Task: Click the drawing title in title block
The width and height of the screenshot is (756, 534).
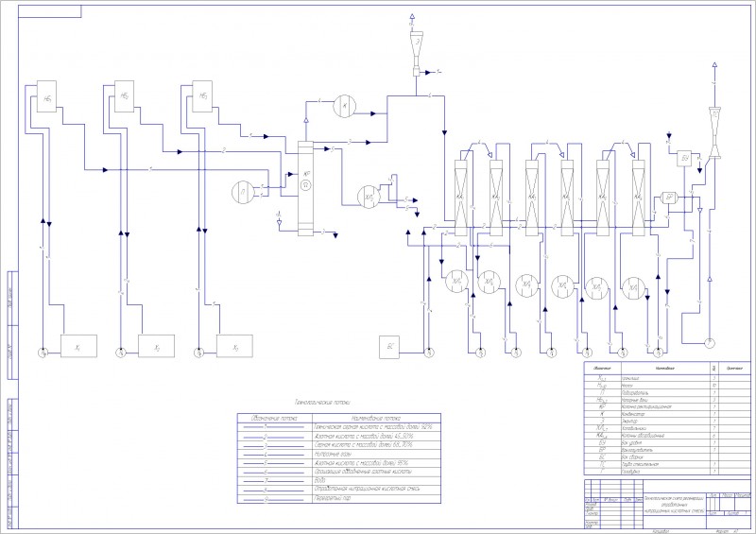Action: pyautogui.click(x=675, y=504)
